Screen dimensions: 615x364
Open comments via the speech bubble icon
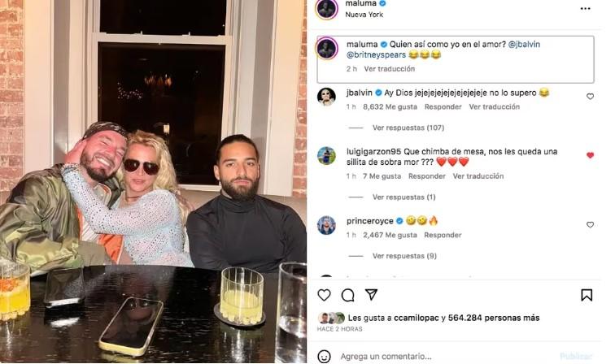[x=347, y=295]
